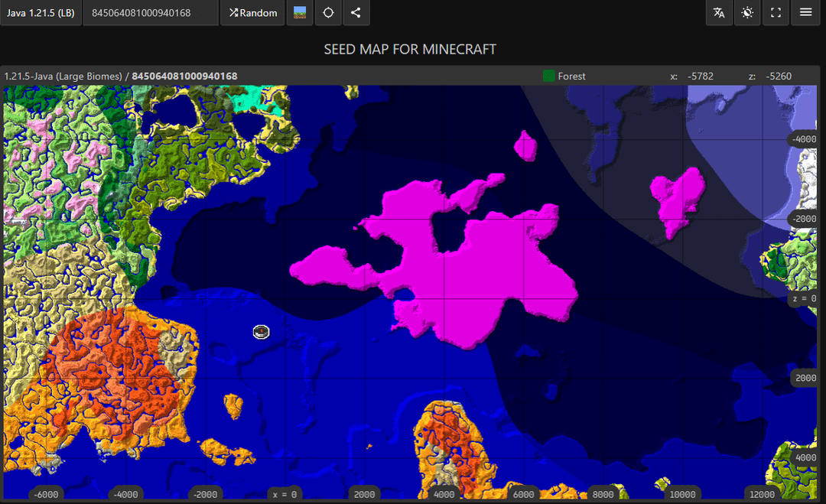This screenshot has width=826, height=504.
Task: Toggle the light/dark theme
Action: point(747,13)
